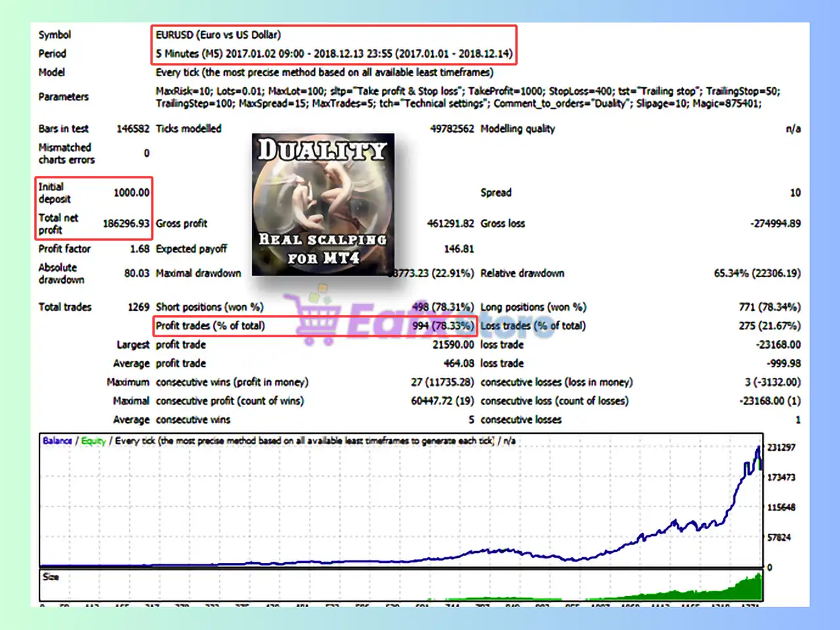
Task: Expand the Profit trades percentage row
Action: 315,325
